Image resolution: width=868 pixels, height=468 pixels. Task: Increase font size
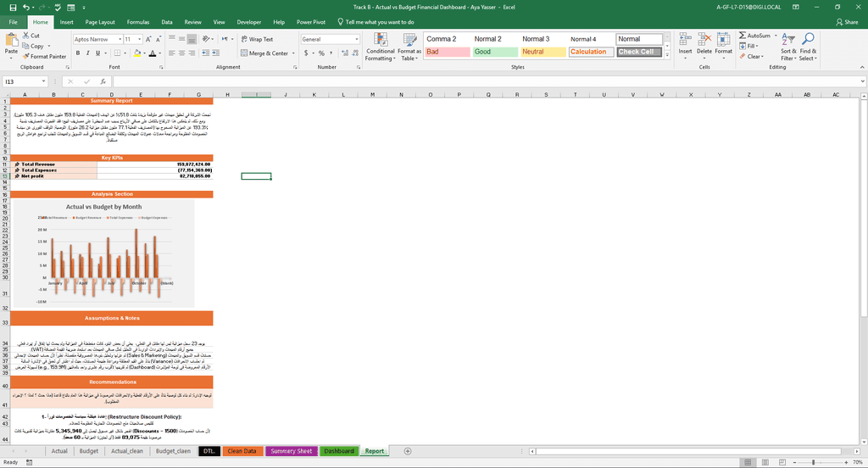148,39
